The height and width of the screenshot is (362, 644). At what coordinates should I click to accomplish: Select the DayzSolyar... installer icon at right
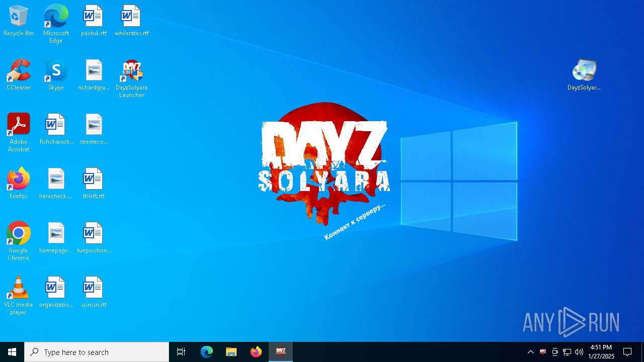[x=584, y=75]
